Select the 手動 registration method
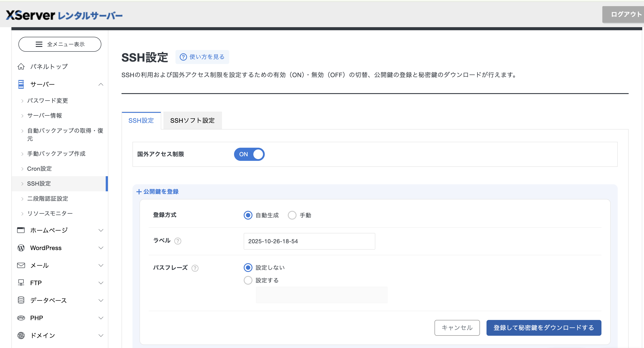This screenshot has width=644, height=348. pos(292,215)
